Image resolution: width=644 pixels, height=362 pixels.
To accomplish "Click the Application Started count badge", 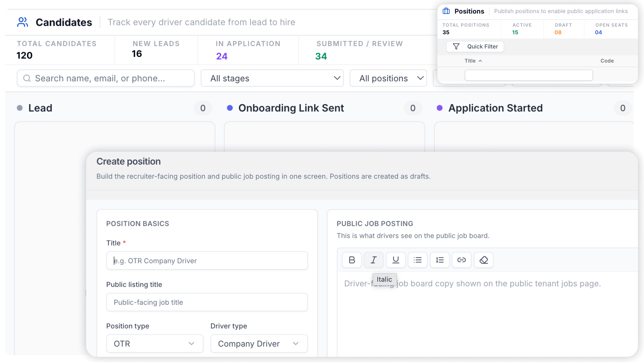I will (623, 108).
